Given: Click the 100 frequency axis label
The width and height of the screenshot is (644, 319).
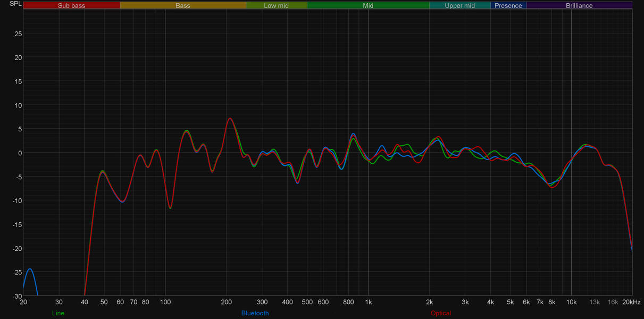Looking at the screenshot, I should click(x=165, y=302).
